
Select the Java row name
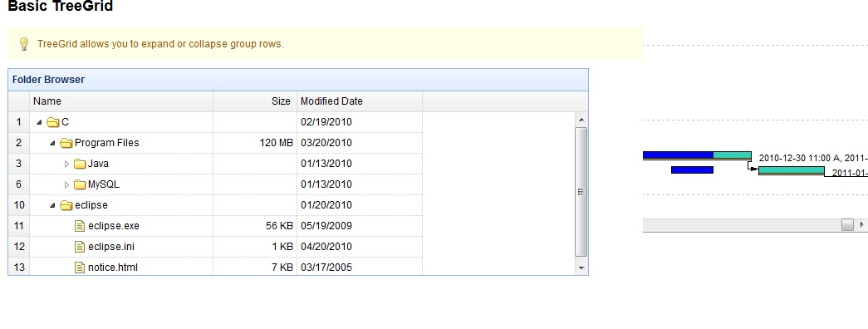tap(98, 164)
